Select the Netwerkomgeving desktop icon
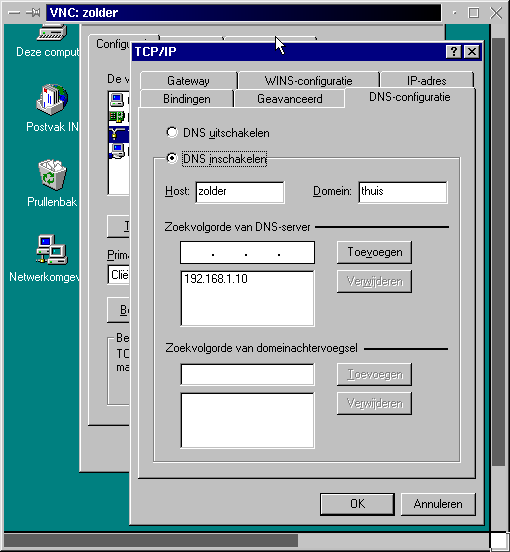 click(52, 250)
